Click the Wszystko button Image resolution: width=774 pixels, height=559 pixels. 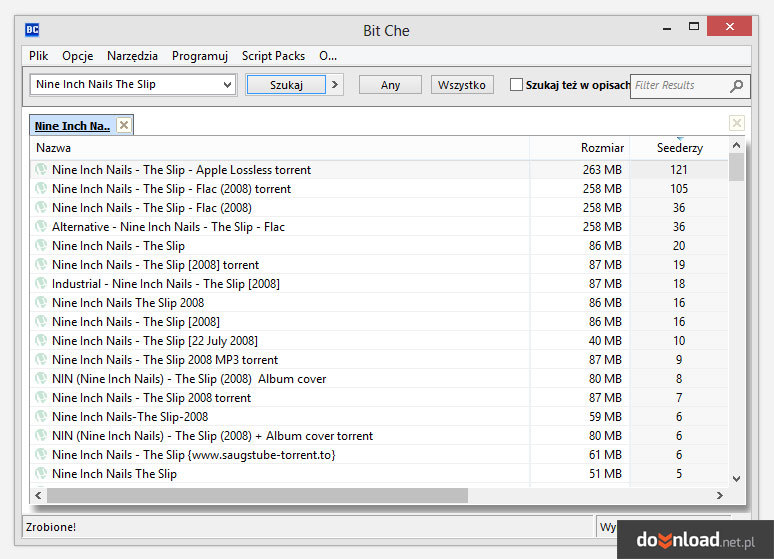coord(462,84)
